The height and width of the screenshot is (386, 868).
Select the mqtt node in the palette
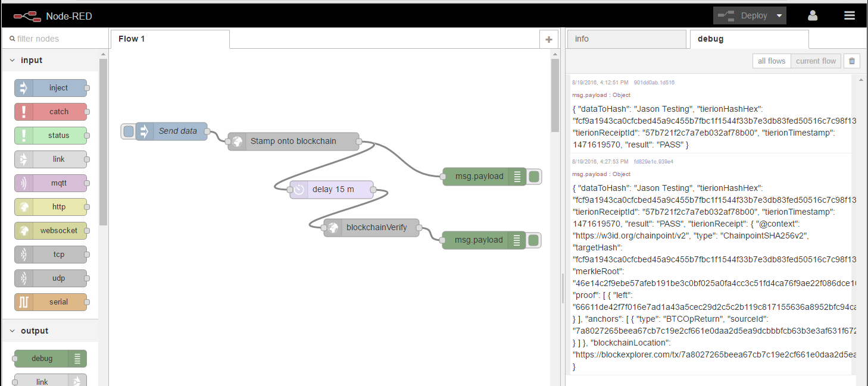51,183
